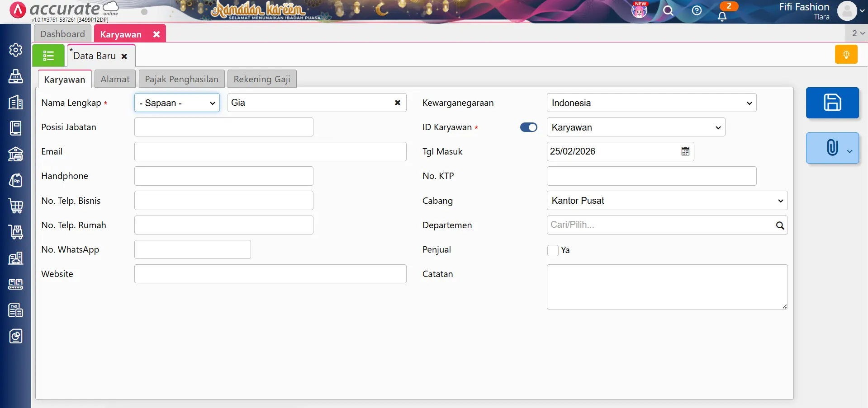The height and width of the screenshot is (408, 868).
Task: Disable the ID Karyawan auto toggle
Action: [529, 127]
